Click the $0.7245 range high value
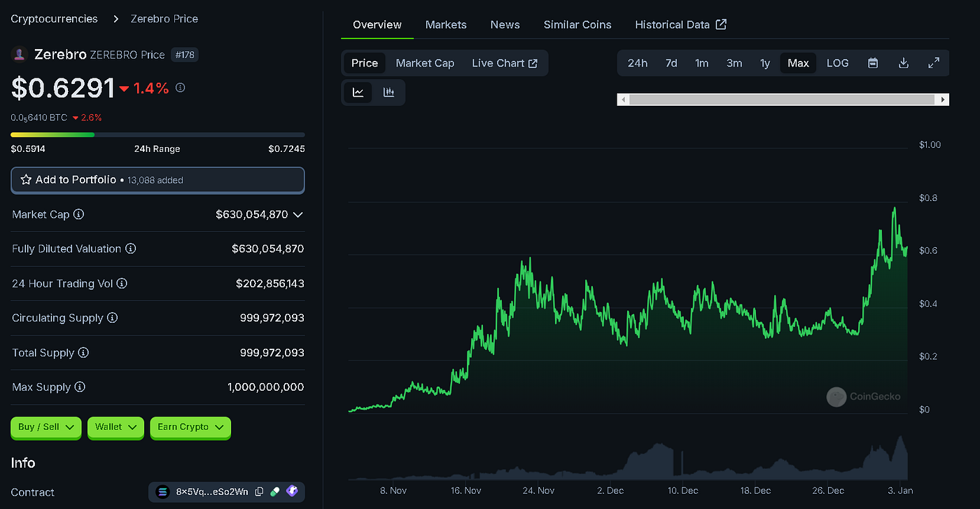 286,148
